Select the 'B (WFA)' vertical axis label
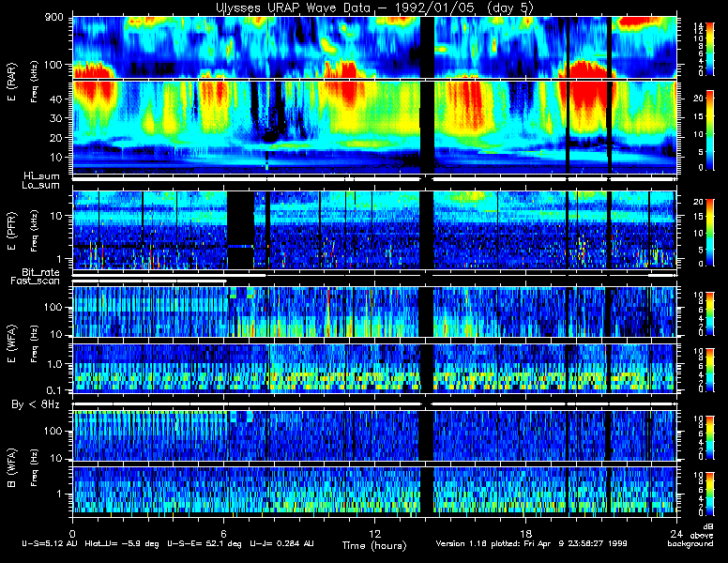The height and width of the screenshot is (563, 728). click(x=11, y=468)
